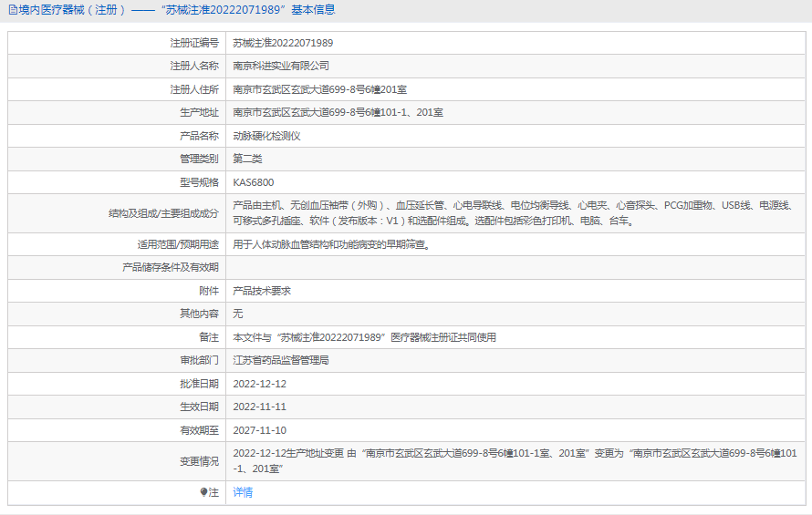
Task: Click the 有效期至 label
Action: (200, 430)
